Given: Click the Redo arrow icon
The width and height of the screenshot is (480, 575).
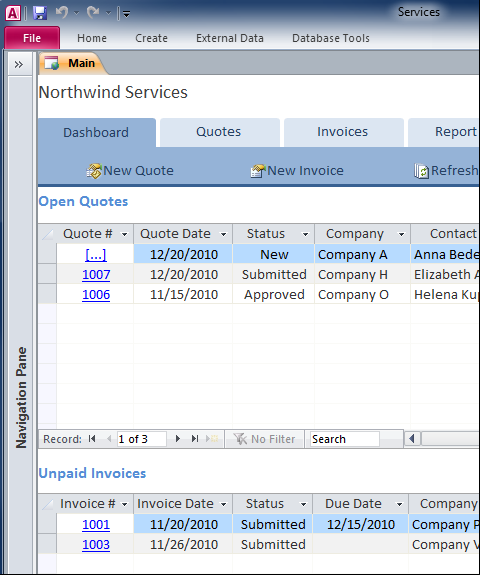Looking at the screenshot, I should (x=93, y=13).
